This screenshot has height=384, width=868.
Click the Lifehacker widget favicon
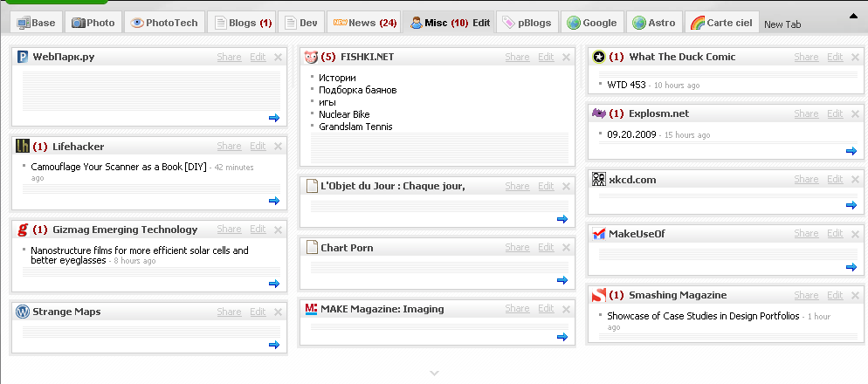[x=22, y=146]
